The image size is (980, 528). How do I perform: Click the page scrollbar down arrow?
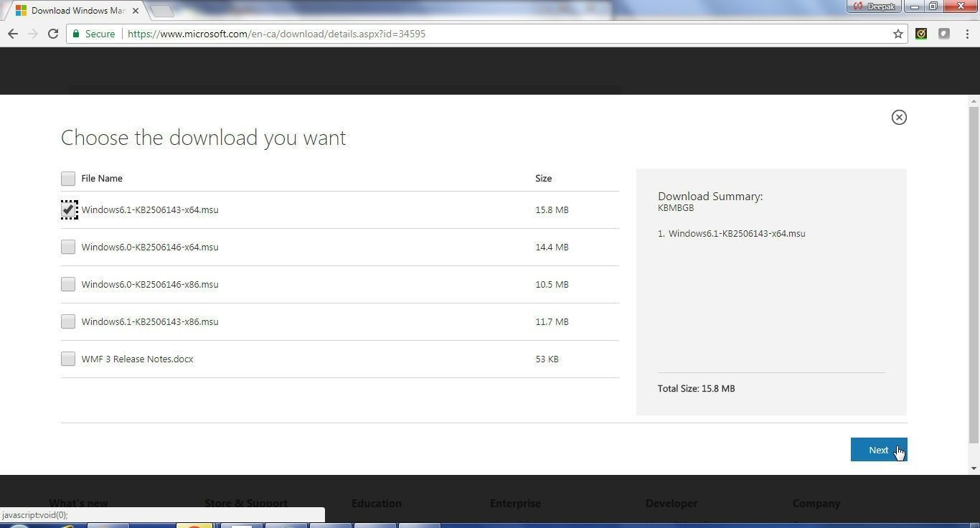pos(974,468)
